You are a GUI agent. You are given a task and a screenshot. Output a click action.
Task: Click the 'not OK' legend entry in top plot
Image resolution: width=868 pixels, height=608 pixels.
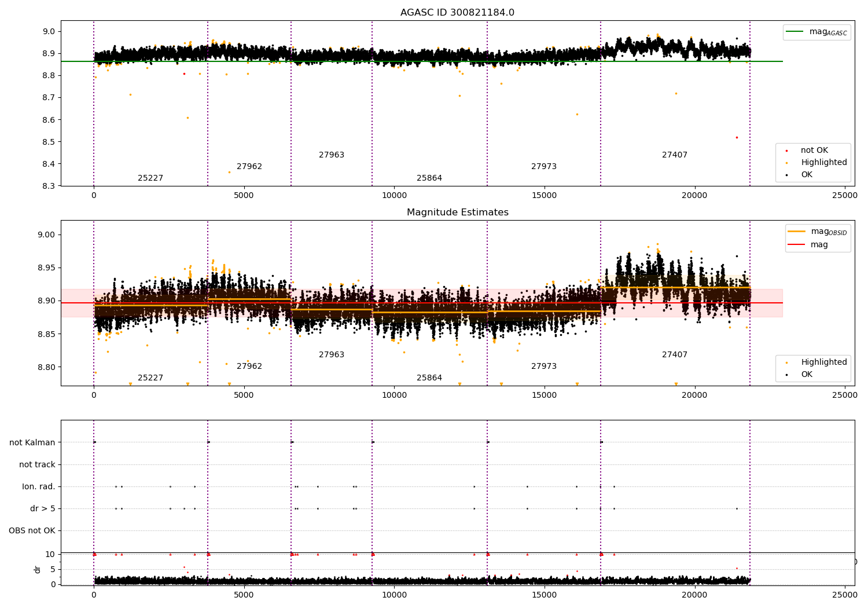pos(814,151)
